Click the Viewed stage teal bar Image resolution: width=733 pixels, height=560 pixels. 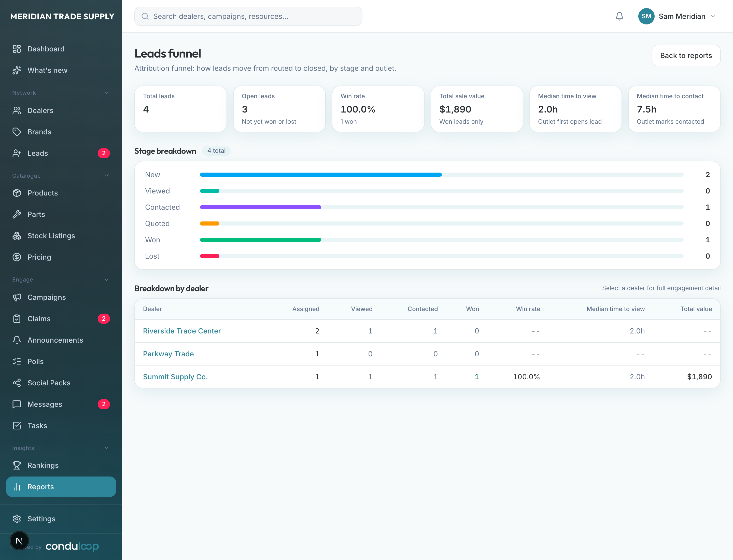click(x=209, y=191)
